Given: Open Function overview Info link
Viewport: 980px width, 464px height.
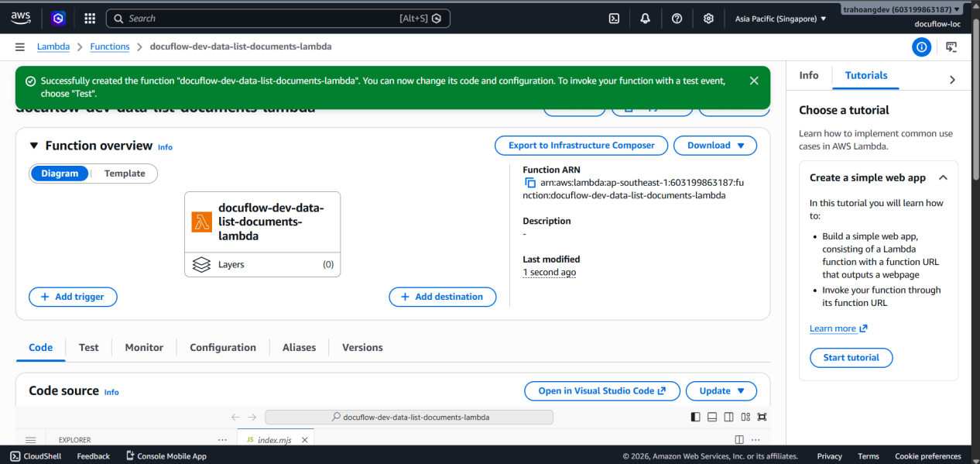Looking at the screenshot, I should (165, 147).
